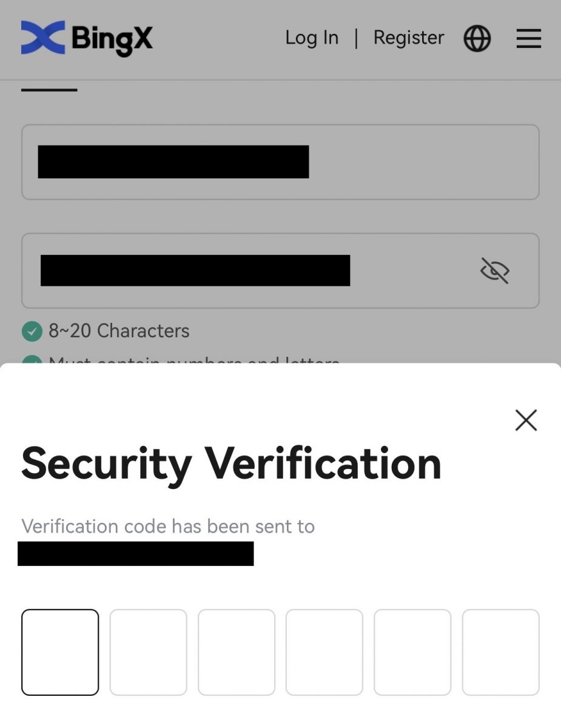Click the third verification code box

236,652
